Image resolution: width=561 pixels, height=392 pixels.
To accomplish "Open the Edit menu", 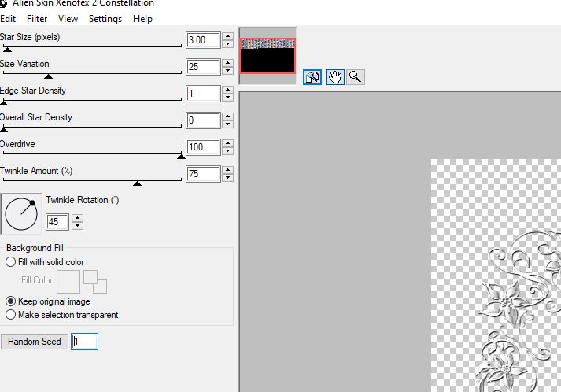I will (x=8, y=19).
